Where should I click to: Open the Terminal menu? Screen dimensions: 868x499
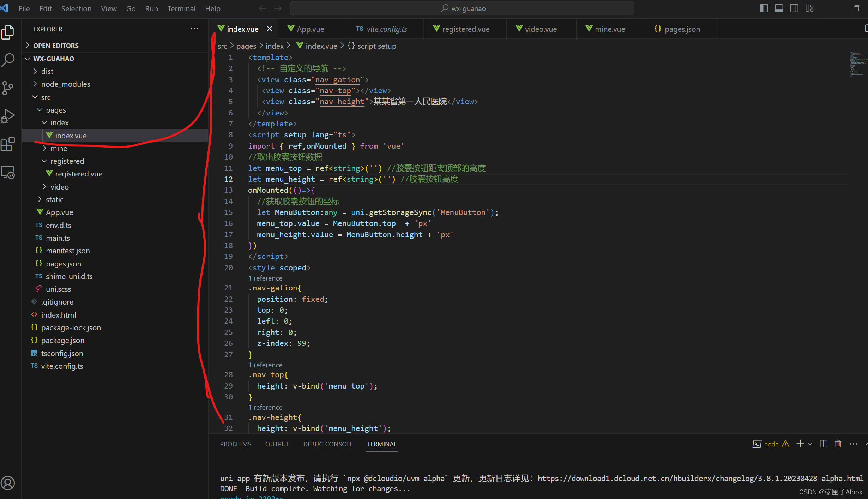click(181, 8)
